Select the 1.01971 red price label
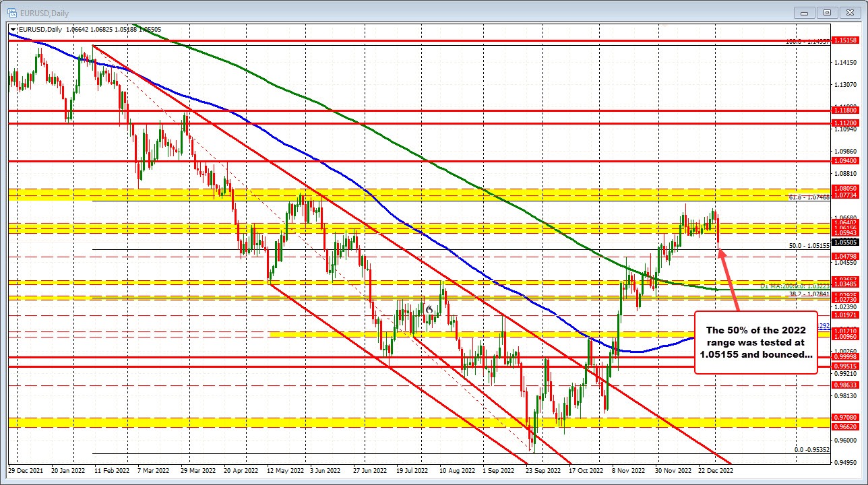 tap(845, 315)
